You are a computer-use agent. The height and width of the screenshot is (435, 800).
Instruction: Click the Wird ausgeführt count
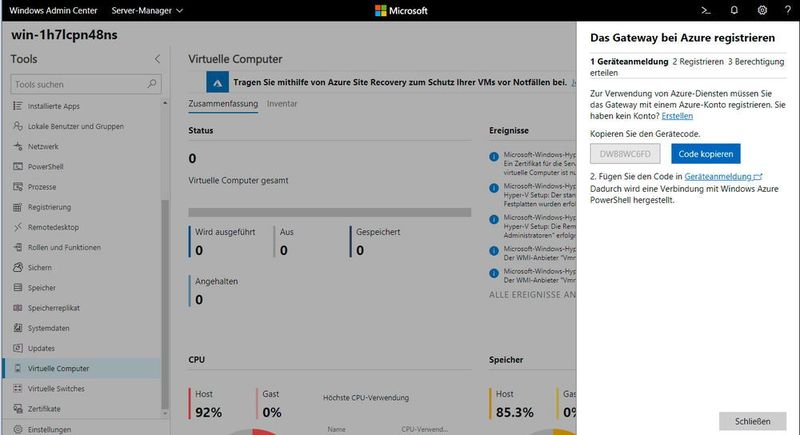[199, 250]
